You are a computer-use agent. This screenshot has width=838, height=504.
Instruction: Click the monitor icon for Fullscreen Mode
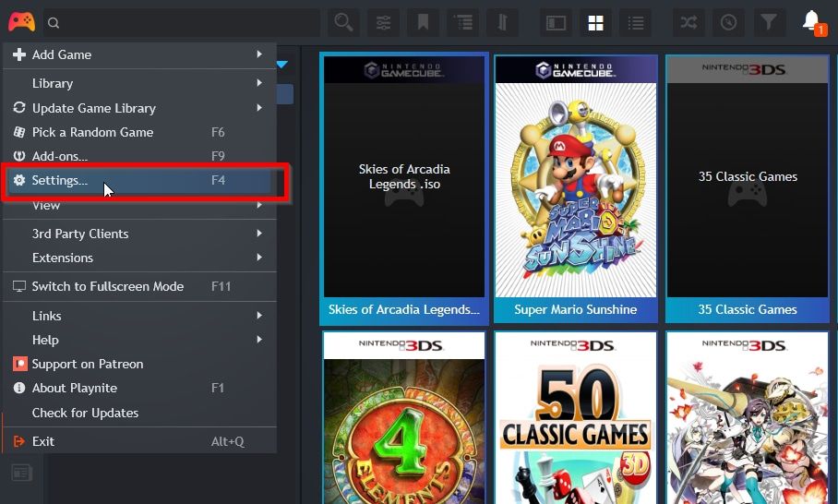click(19, 286)
